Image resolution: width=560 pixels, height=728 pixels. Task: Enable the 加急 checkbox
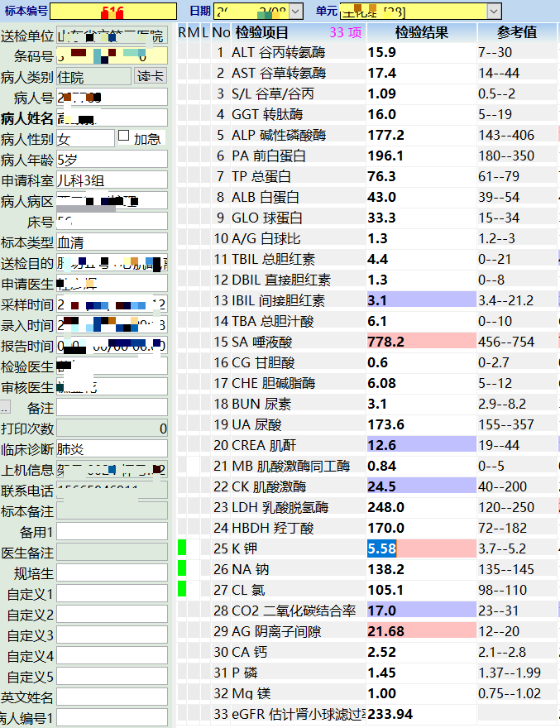pyautogui.click(x=124, y=136)
